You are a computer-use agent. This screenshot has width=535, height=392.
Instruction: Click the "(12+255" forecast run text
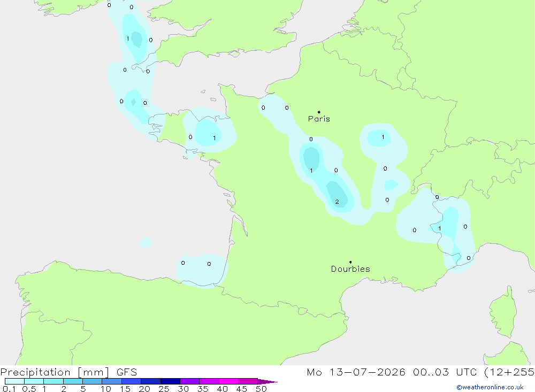click(x=509, y=372)
